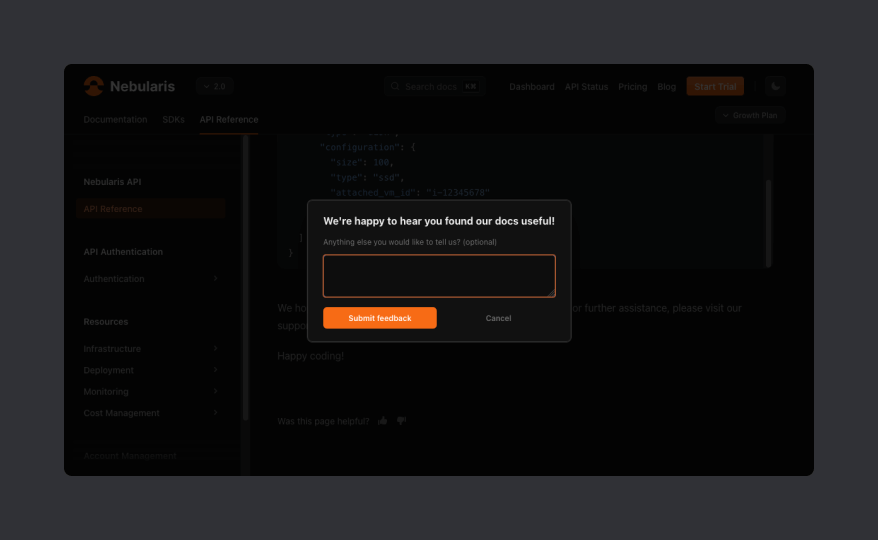Image resolution: width=878 pixels, height=540 pixels.
Task: Expand Cost Management in sidebar
Action: coord(216,413)
